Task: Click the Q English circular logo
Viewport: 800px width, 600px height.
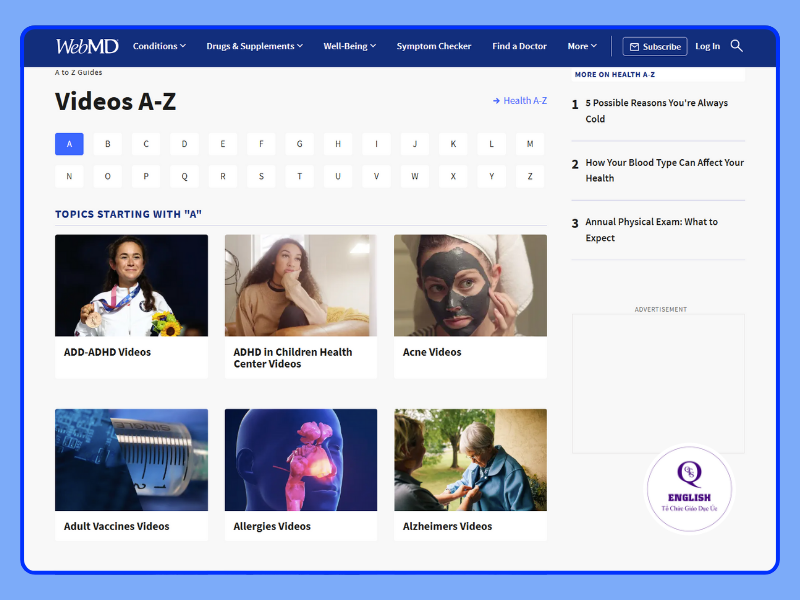Action: coord(689,489)
